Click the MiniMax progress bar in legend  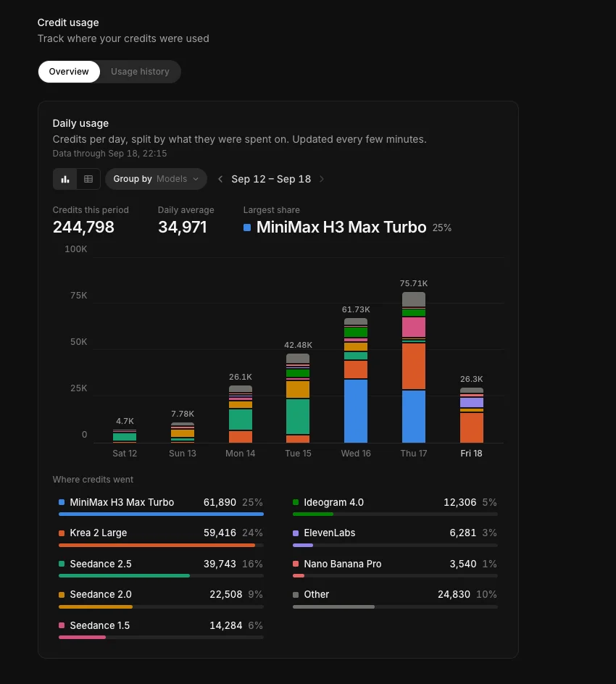pos(161,514)
